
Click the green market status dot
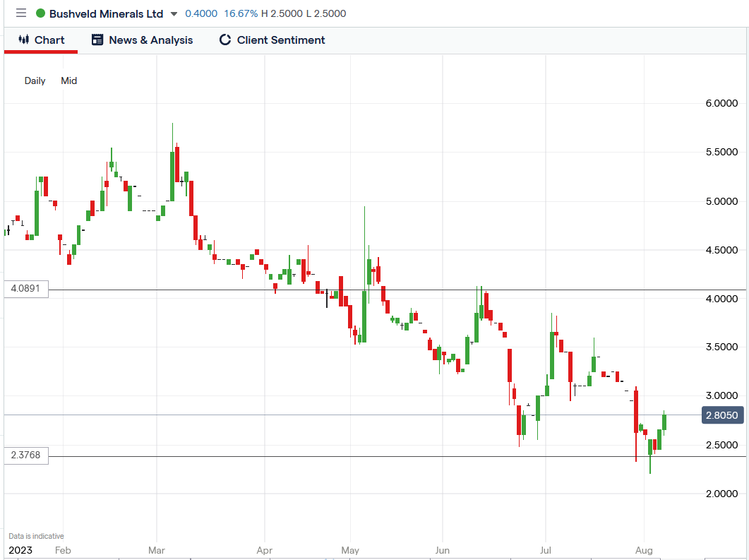(41, 13)
